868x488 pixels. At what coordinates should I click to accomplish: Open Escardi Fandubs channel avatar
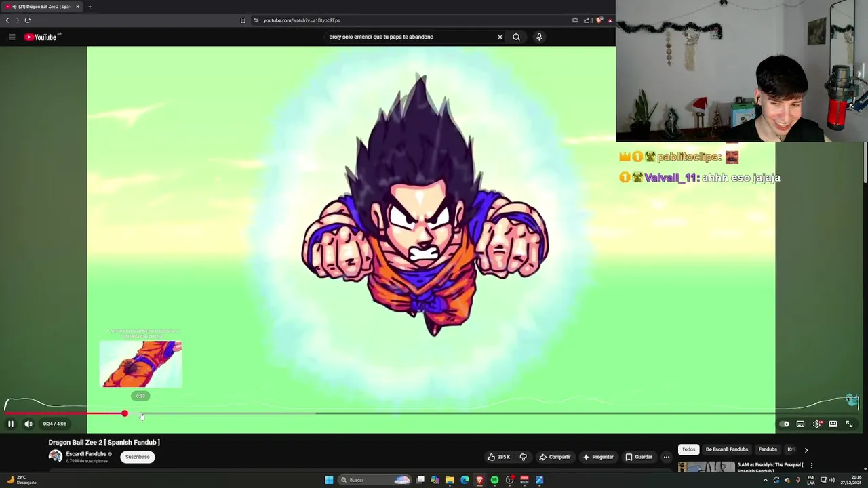[56, 456]
